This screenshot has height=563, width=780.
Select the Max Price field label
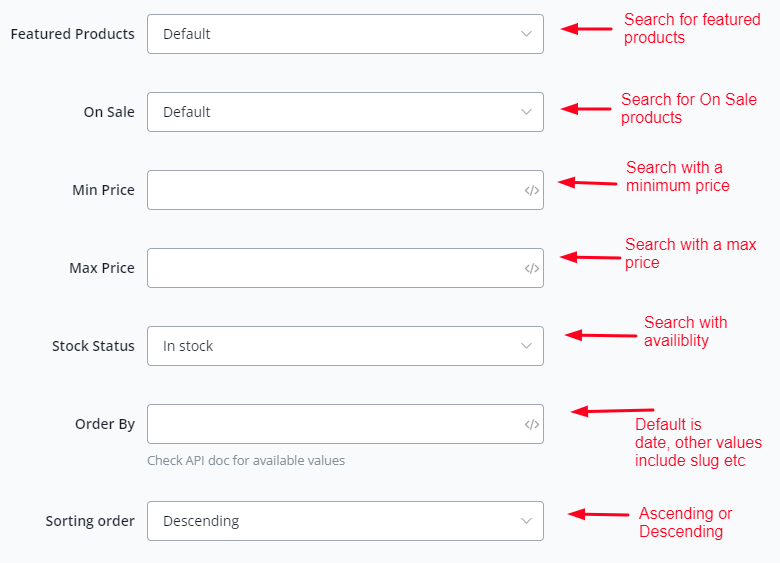(x=102, y=268)
